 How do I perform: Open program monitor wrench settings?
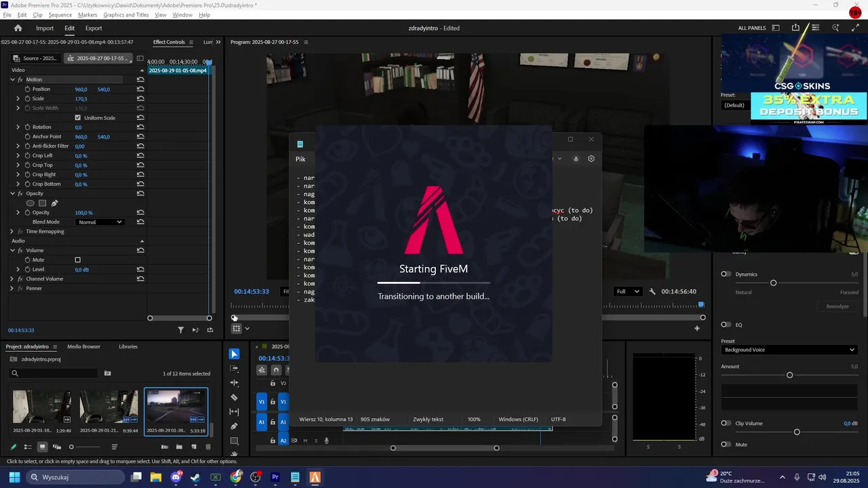(x=652, y=291)
